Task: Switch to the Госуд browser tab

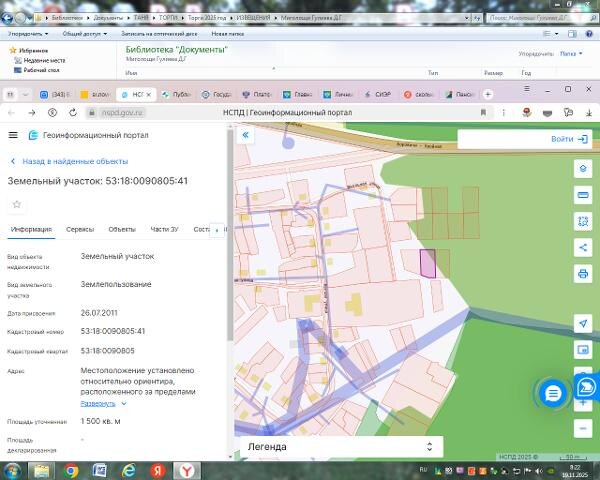Action: point(216,94)
